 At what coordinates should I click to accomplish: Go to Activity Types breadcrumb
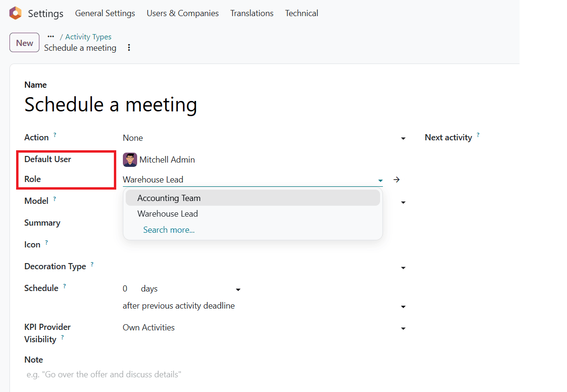pyautogui.click(x=88, y=37)
